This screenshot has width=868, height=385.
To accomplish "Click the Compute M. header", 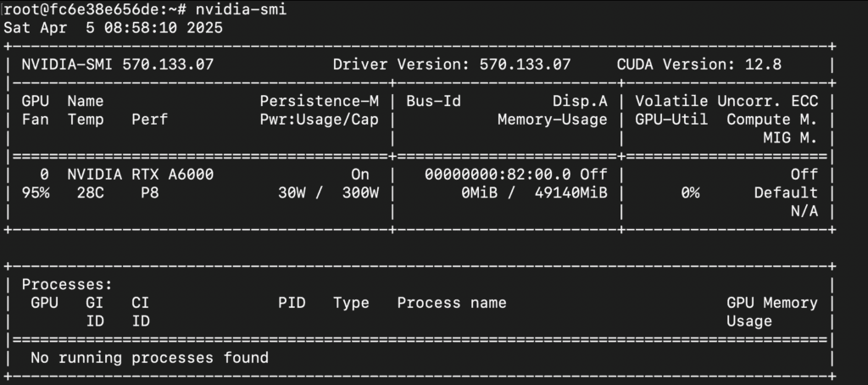I will coord(772,119).
